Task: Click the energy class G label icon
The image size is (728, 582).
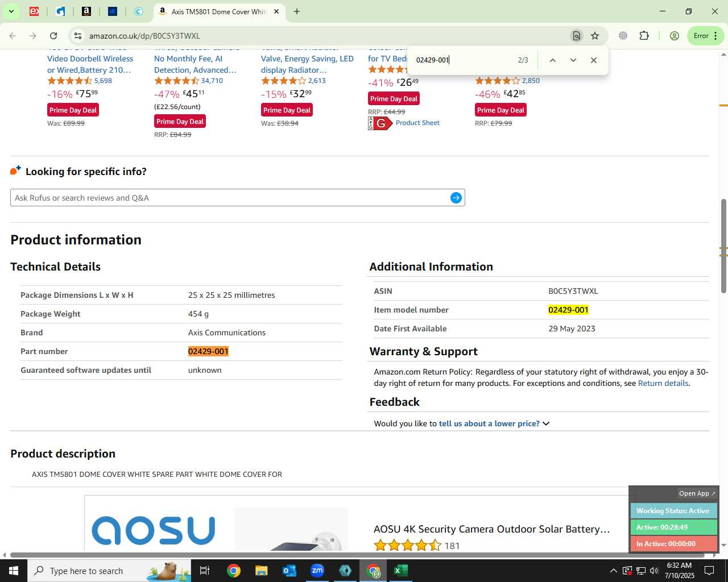Action: [380, 123]
